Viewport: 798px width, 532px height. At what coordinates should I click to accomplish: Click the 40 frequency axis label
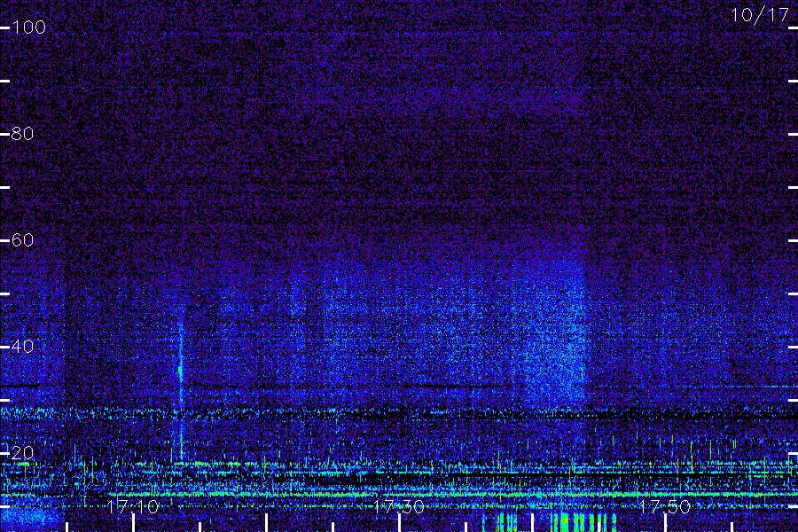[x=23, y=346]
